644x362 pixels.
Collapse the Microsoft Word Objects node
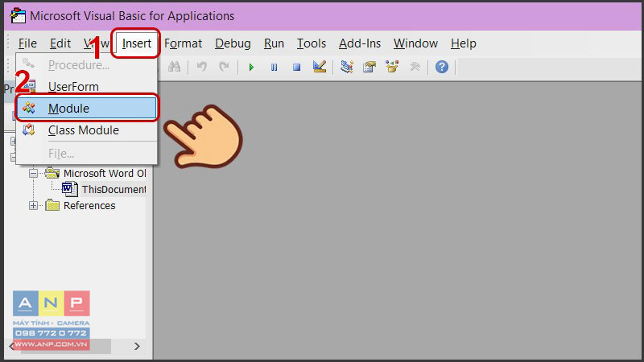[x=33, y=173]
